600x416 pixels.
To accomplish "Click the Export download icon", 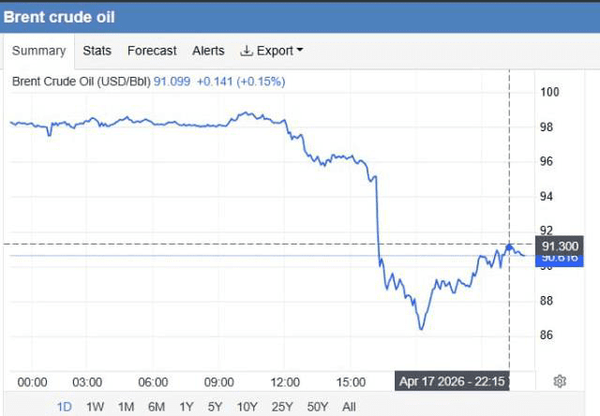I will coord(247,51).
